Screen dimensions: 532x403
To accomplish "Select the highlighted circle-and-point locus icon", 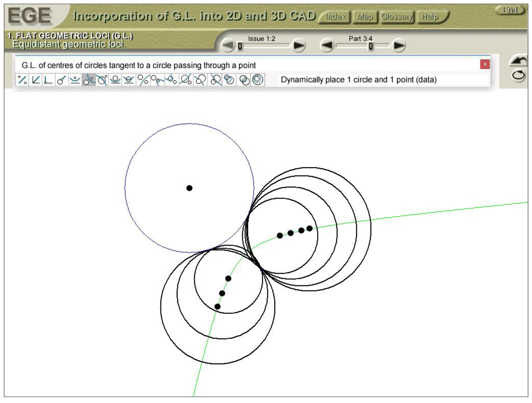I will [89, 80].
